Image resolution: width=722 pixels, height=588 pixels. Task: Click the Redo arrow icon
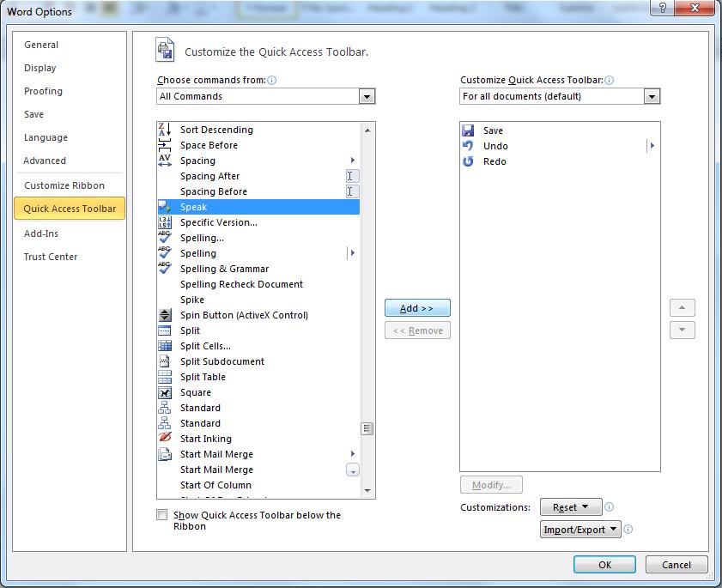click(x=468, y=161)
